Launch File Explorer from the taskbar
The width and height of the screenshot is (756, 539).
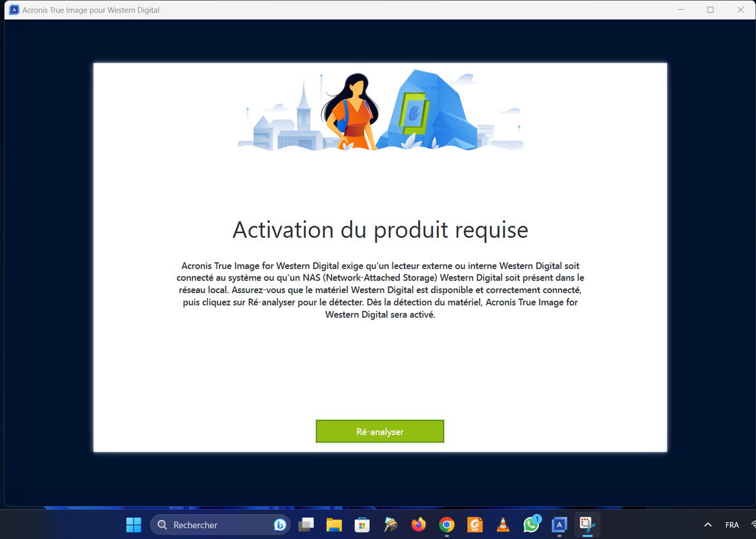click(x=334, y=525)
